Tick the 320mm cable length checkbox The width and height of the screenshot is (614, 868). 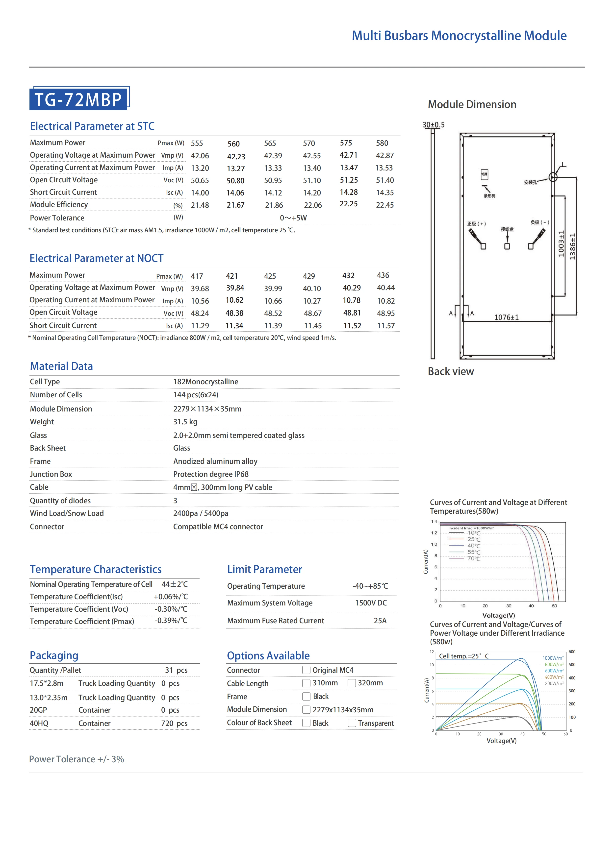point(352,683)
